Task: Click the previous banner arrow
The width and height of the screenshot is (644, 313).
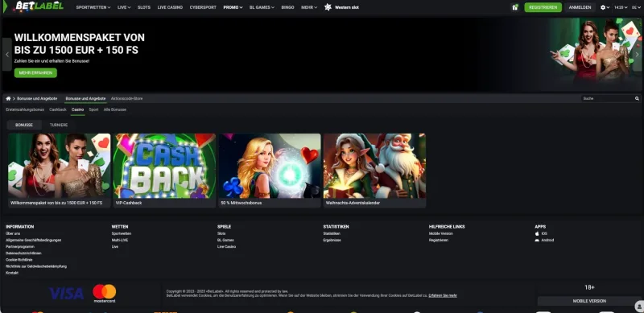Action: tap(7, 54)
